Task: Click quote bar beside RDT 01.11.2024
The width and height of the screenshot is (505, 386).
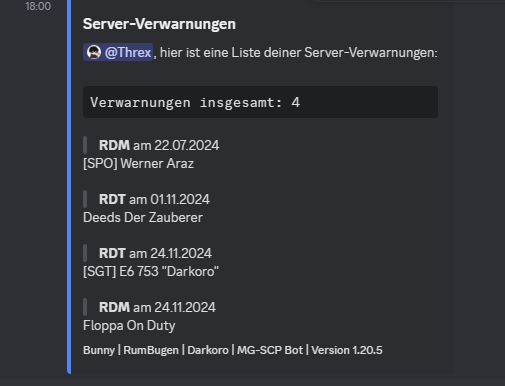Action: click(x=85, y=199)
